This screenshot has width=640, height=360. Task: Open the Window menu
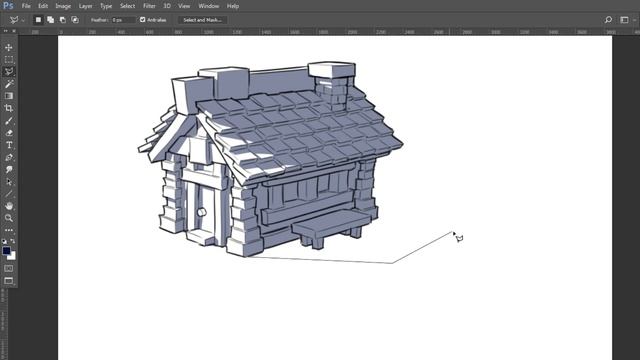209,6
